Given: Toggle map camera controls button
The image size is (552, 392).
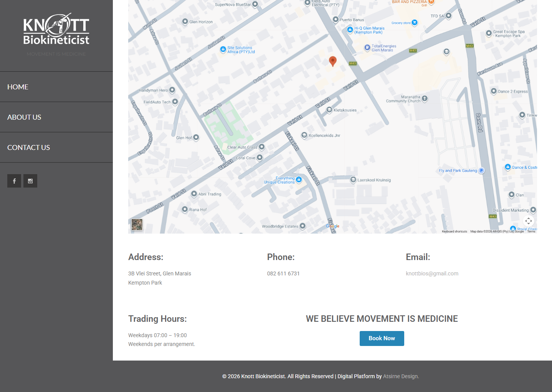Looking at the screenshot, I should [529, 221].
